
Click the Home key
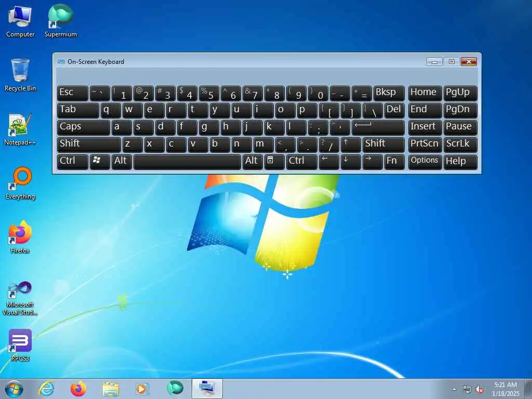point(425,94)
